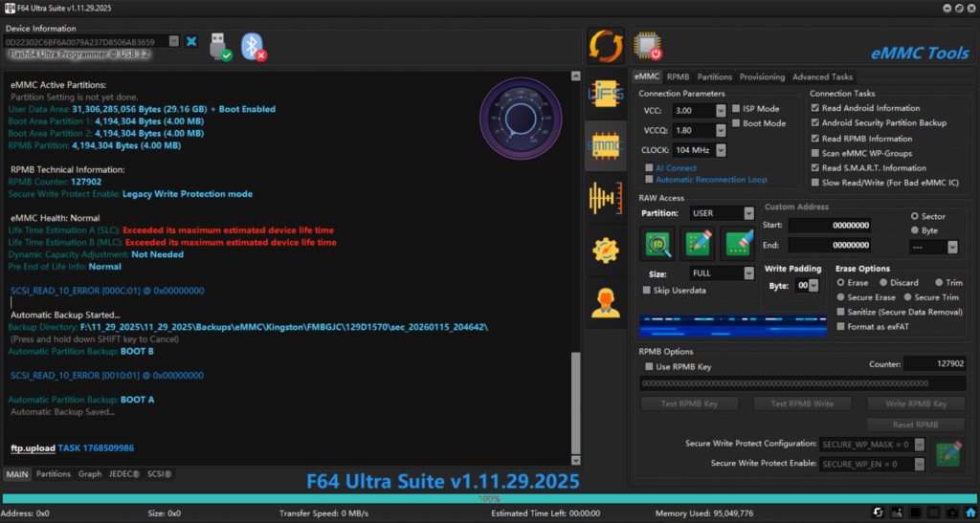Switch to the JEDEC log tab

pyautogui.click(x=124, y=474)
